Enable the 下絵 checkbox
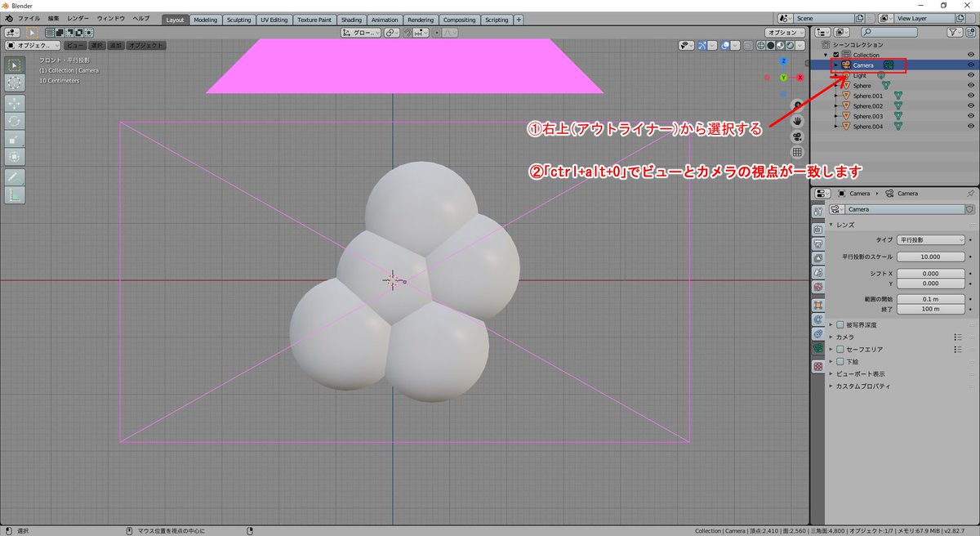 pyautogui.click(x=840, y=361)
